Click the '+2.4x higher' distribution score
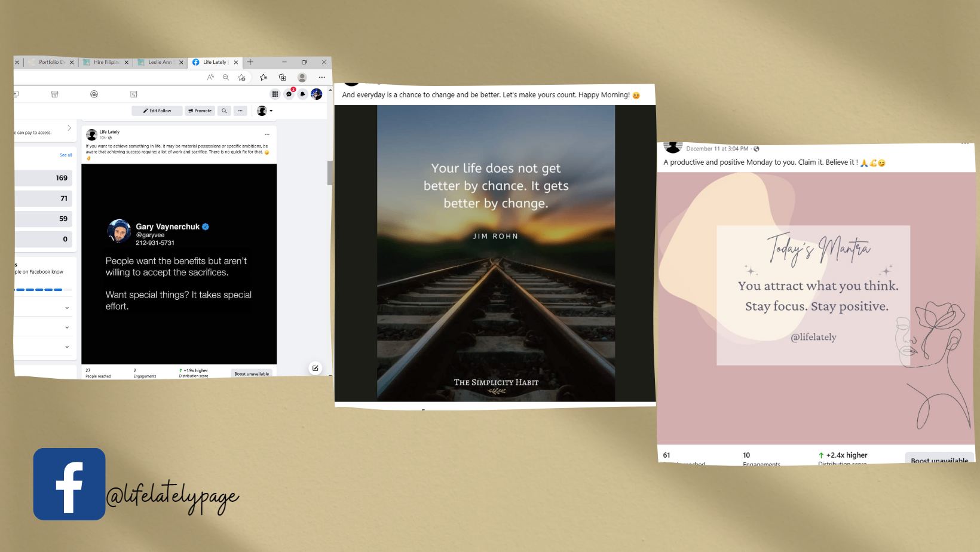 843,455
